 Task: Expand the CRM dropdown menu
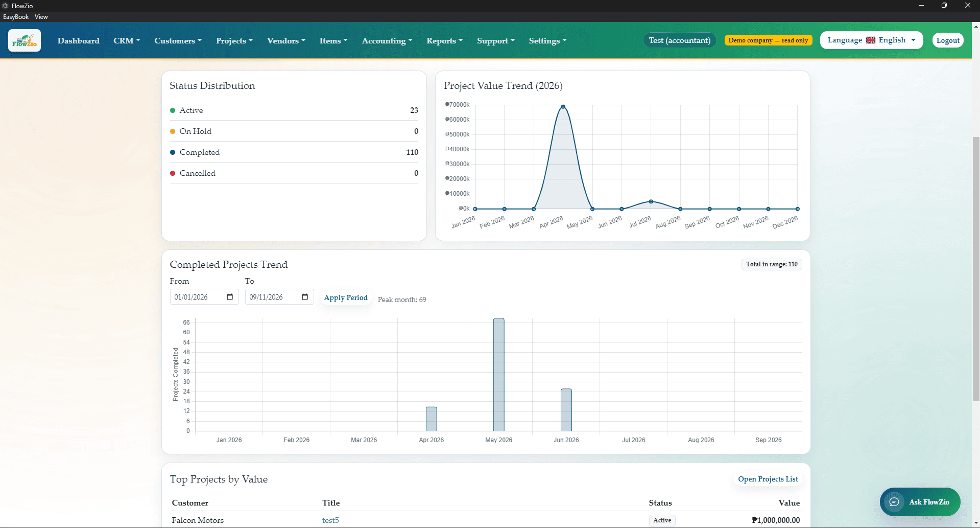(x=127, y=40)
